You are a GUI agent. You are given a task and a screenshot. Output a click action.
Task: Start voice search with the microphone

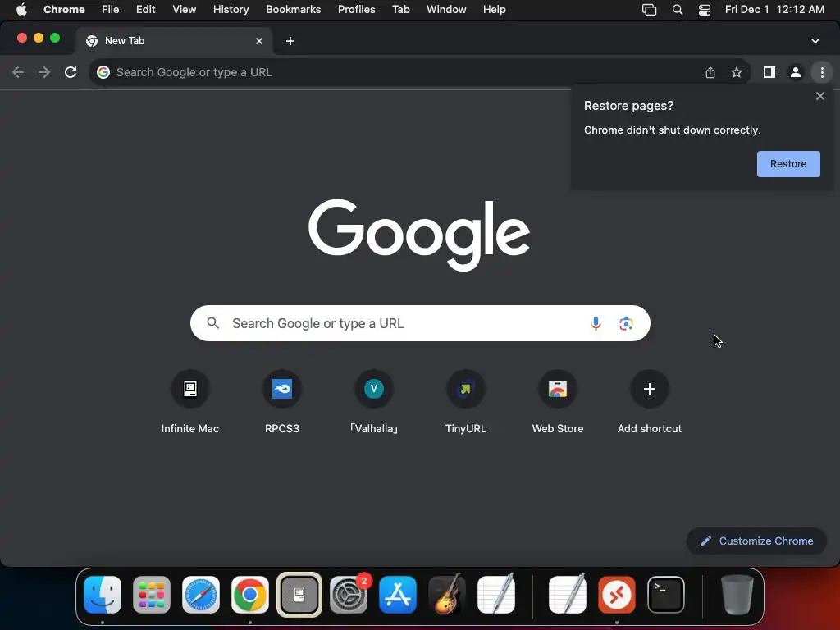596,323
